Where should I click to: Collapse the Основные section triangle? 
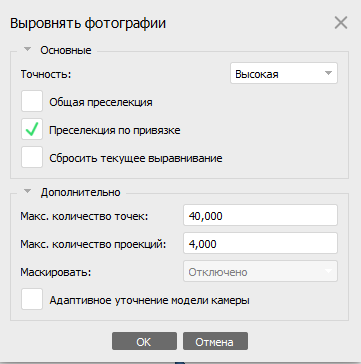pos(28,49)
